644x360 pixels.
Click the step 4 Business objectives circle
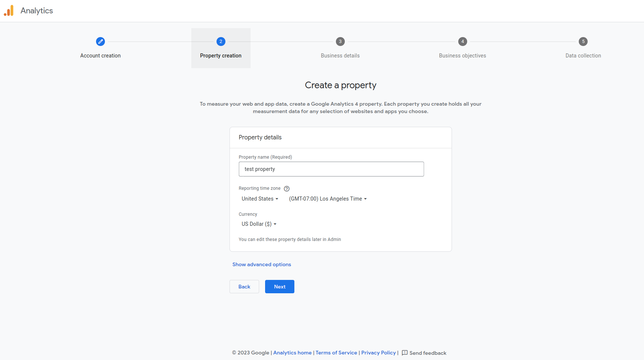pos(463,42)
